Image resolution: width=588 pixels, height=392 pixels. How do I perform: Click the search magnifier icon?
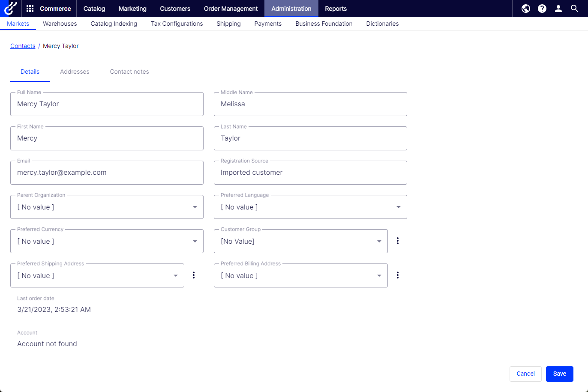[575, 9]
